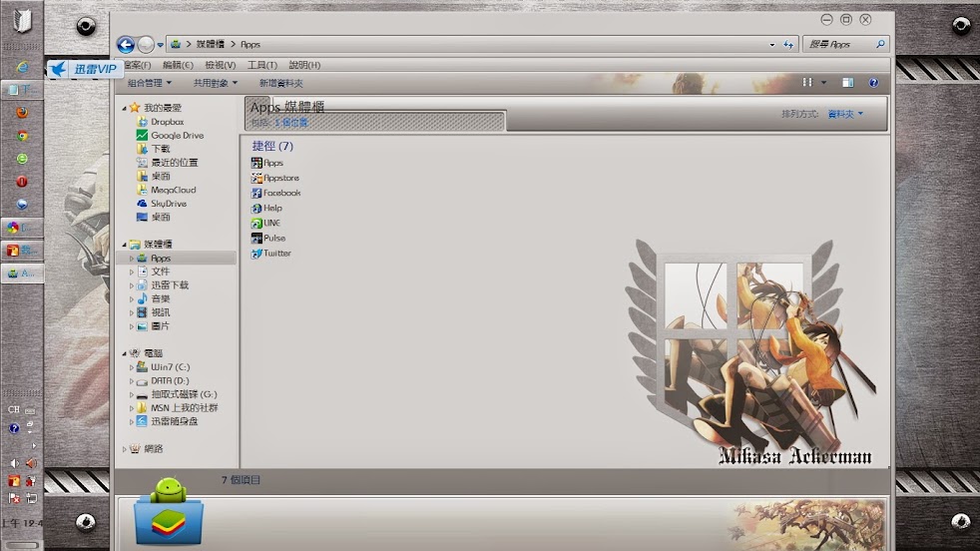Viewport: 980px width, 551px height.
Task: Click the Forward navigation arrow
Action: pyautogui.click(x=146, y=44)
